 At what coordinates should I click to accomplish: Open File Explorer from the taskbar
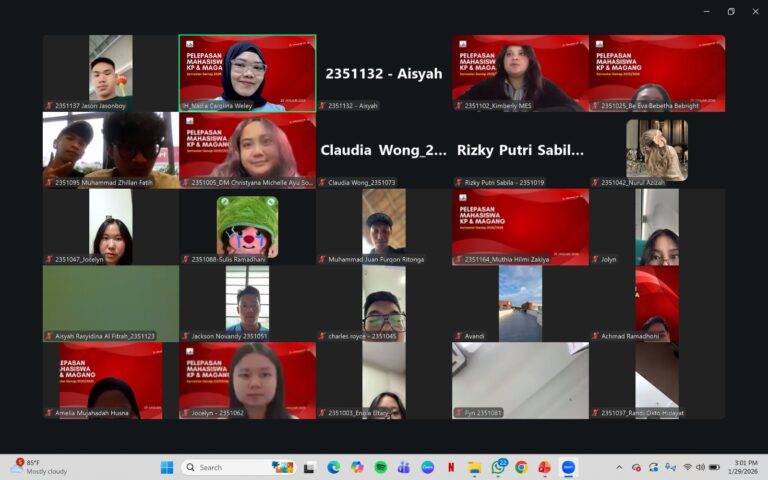(474, 468)
